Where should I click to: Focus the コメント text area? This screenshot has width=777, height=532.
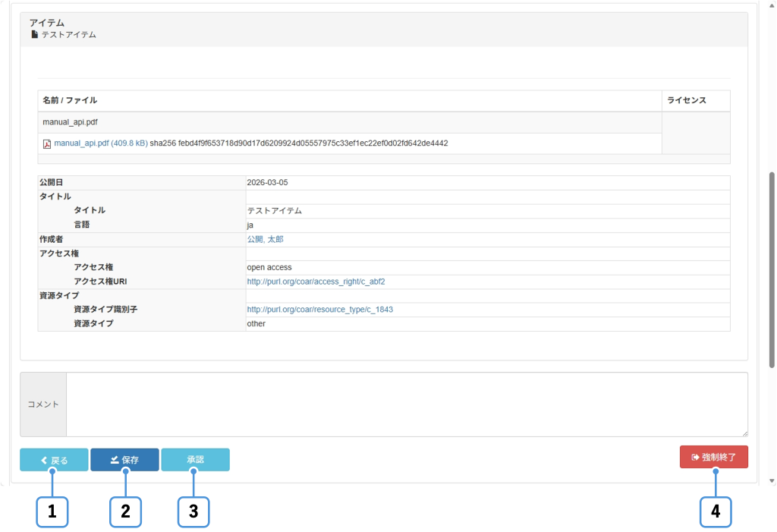point(407,404)
